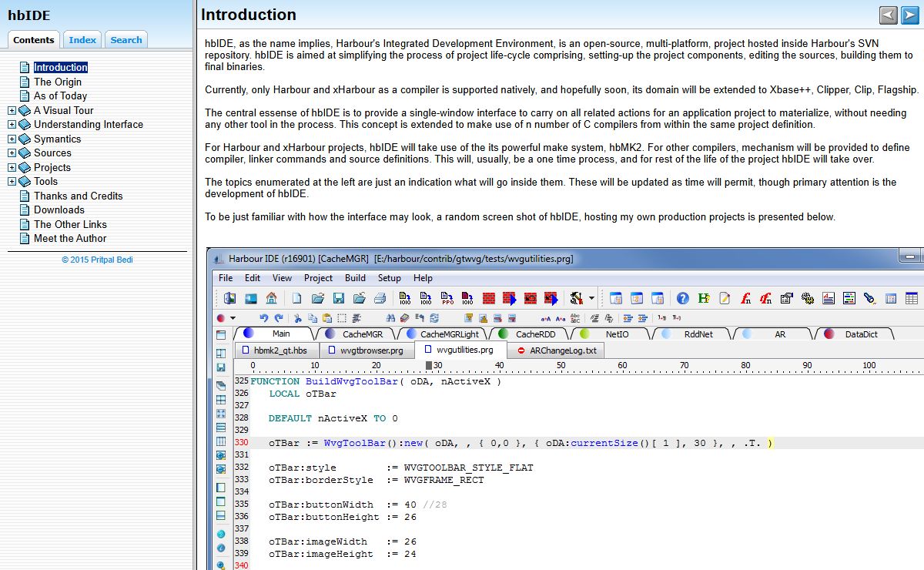Click the red circle icon in hbIDE edit toolbar
Screen dimensions: 924x570
[221, 317]
